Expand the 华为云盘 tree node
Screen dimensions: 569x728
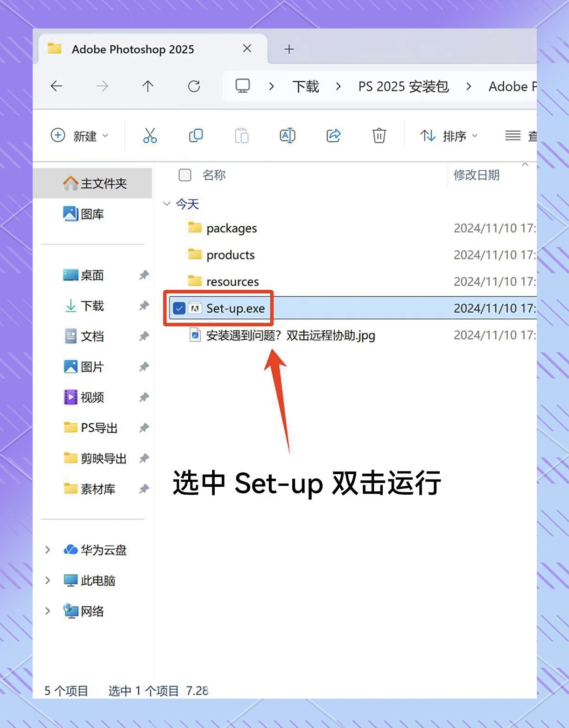tap(47, 550)
